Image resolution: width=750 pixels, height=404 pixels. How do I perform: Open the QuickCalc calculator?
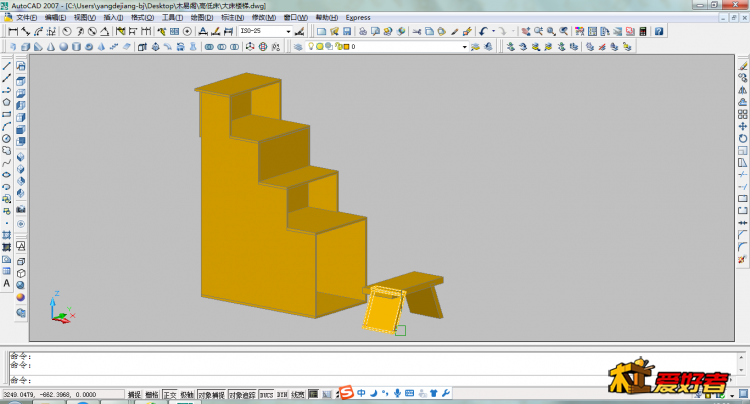click(x=643, y=32)
